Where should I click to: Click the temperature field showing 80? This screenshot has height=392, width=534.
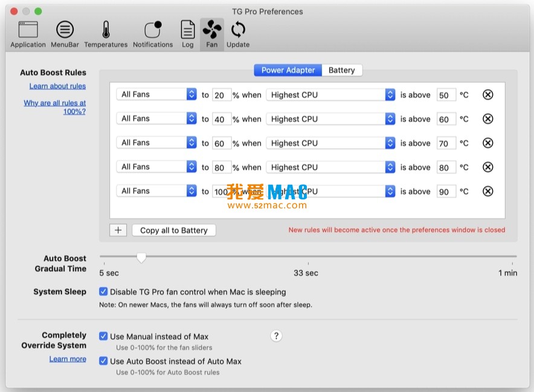pos(446,167)
